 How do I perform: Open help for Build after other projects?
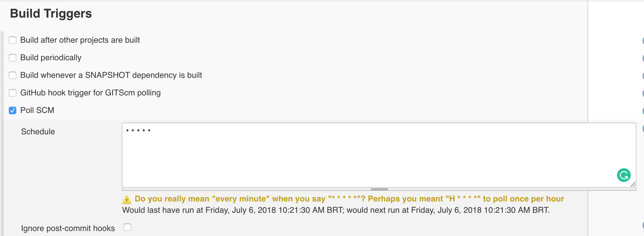tap(642, 40)
